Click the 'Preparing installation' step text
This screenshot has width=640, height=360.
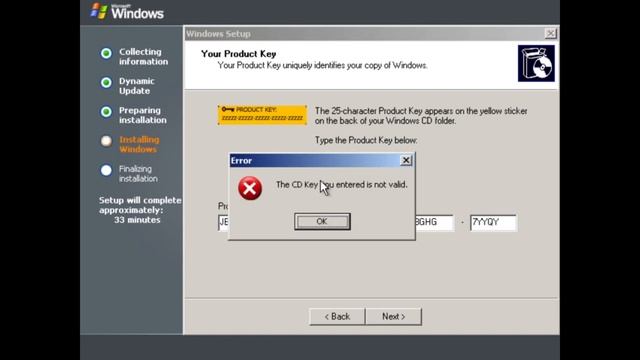point(142,115)
